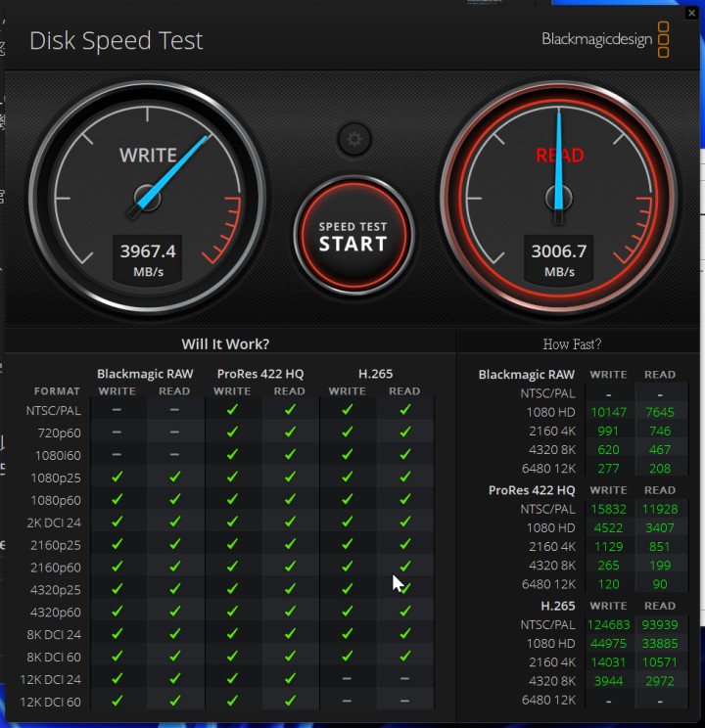Viewport: 705px width, 728px height.
Task: Click the 8K DCI 24 format row label
Action: pos(54,635)
